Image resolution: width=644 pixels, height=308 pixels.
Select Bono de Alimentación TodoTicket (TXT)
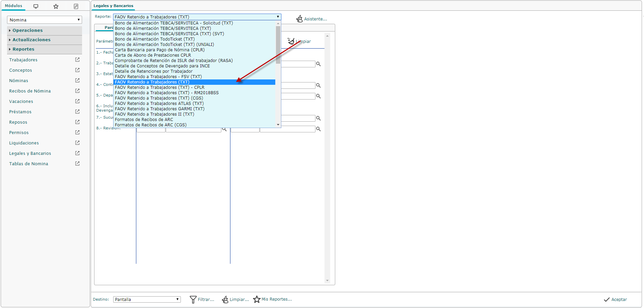click(x=195, y=39)
